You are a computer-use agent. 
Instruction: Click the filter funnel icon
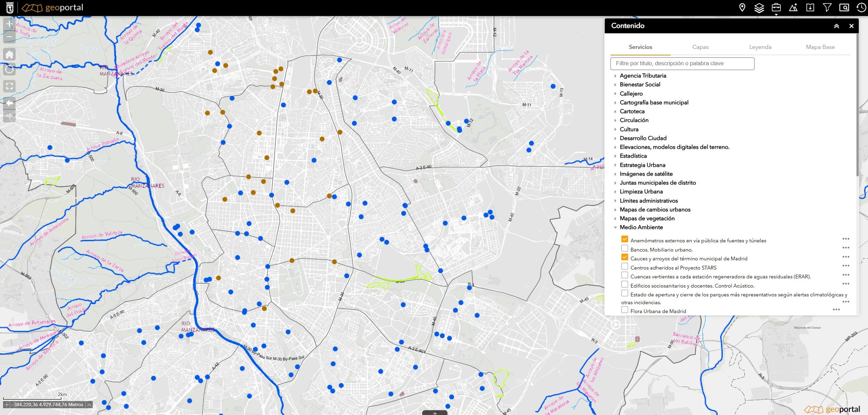point(827,7)
